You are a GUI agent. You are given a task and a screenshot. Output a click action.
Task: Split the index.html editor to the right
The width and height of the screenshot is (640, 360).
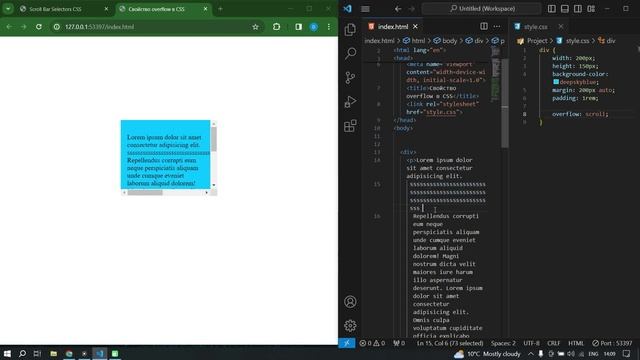point(484,26)
